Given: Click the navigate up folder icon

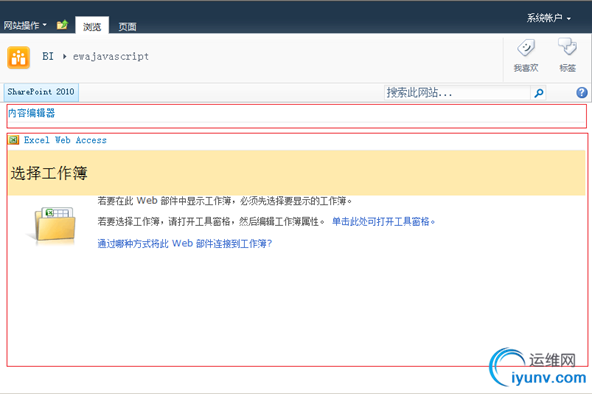Looking at the screenshot, I should pos(62,25).
